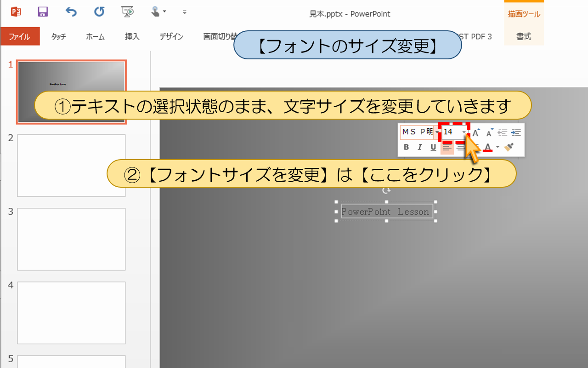This screenshot has width=588, height=368.
Task: Decrease list indent level icon
Action: click(503, 132)
